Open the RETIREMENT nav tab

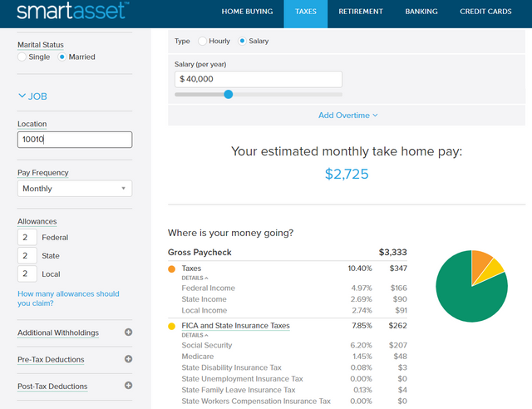tap(361, 12)
